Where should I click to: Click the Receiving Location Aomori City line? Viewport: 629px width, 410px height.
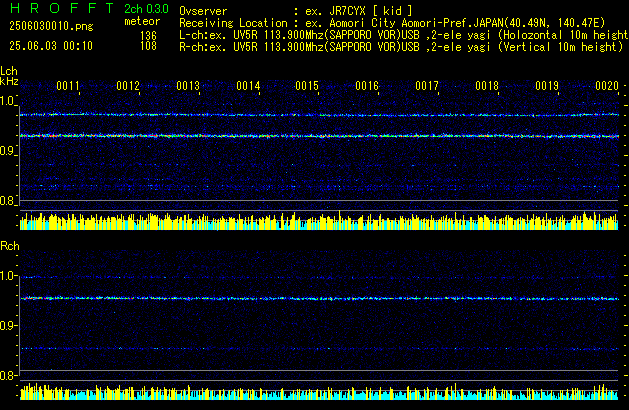(x=392, y=23)
